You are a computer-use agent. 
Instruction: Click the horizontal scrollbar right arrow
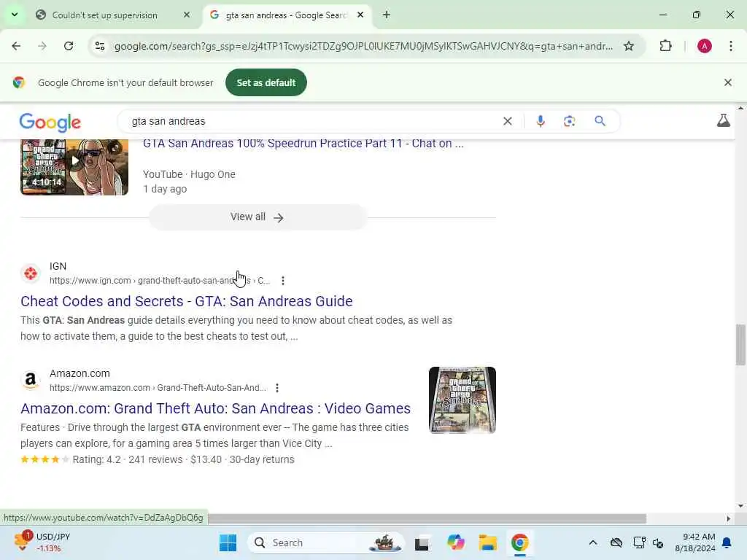[728, 518]
